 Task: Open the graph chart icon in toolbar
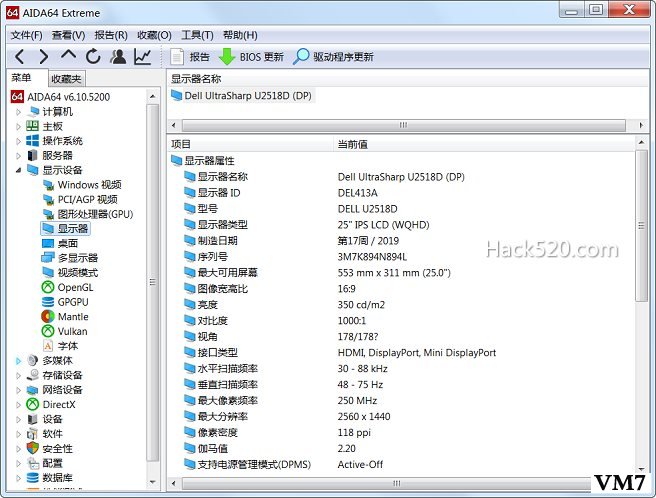pyautogui.click(x=143, y=56)
